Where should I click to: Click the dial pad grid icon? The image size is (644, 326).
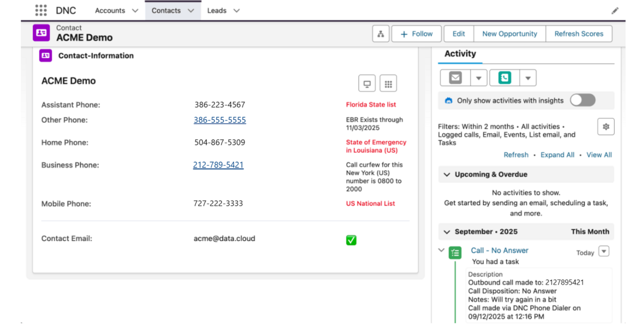pos(388,84)
